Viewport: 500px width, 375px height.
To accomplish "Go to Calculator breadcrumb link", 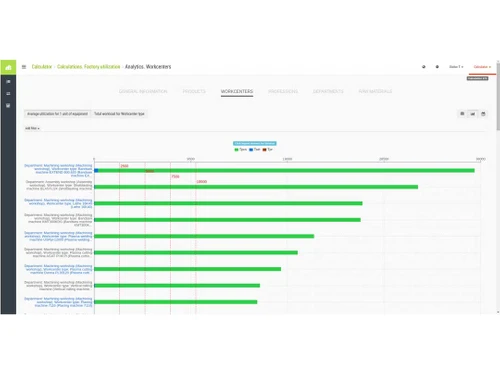I will click(x=42, y=67).
